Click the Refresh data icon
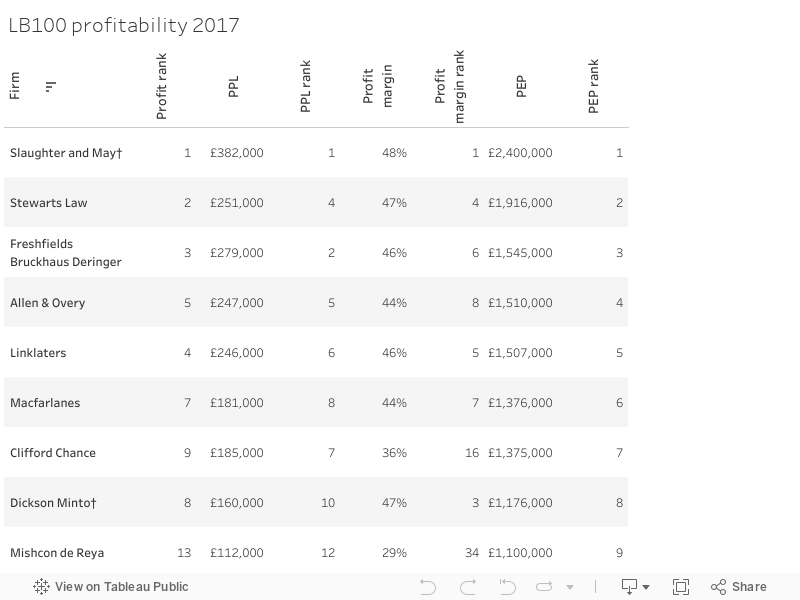Screen dimensions: 800x600 (545, 587)
